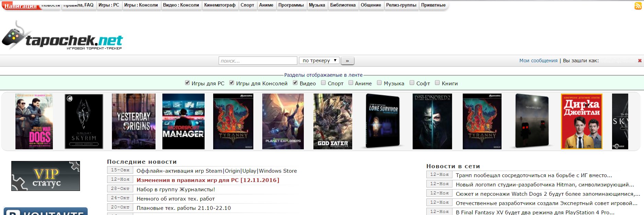Open the Спорт menu item
The height and width of the screenshot is (215, 644).
click(247, 5)
